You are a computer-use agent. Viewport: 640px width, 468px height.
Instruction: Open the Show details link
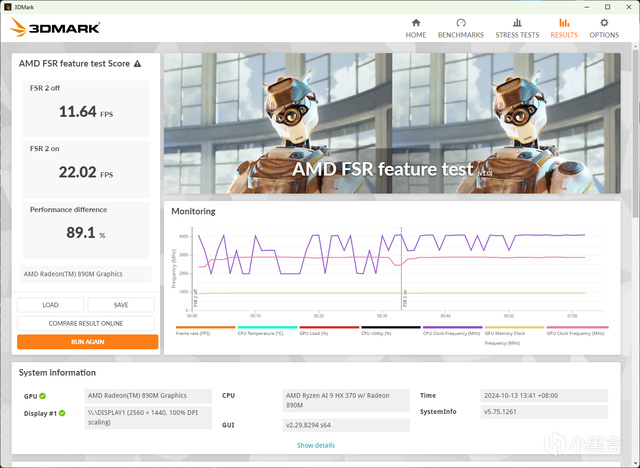316,445
